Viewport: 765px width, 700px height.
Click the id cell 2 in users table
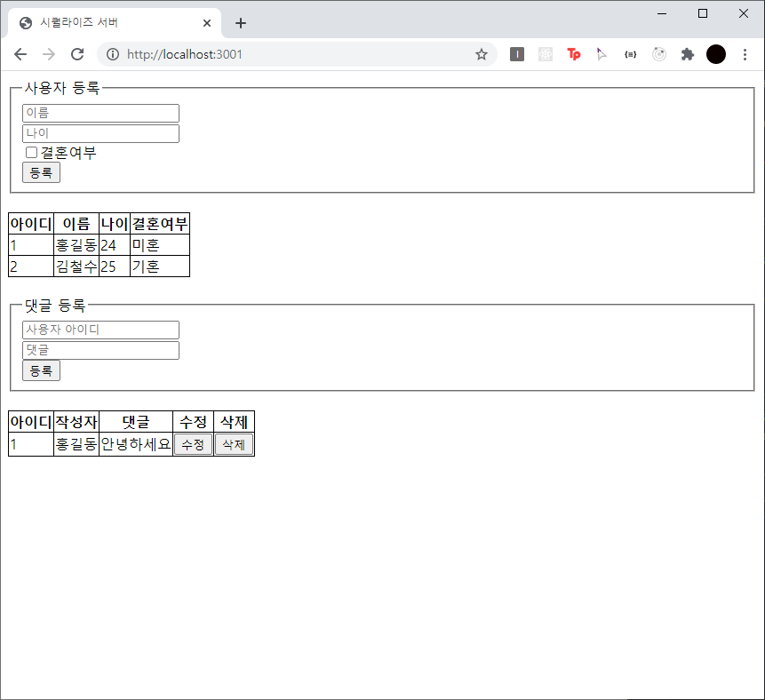coord(31,266)
